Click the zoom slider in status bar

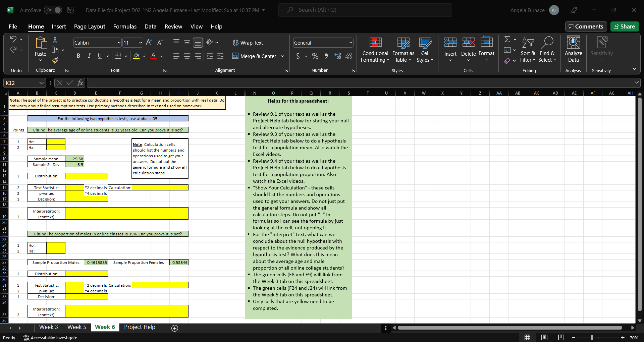point(592,338)
